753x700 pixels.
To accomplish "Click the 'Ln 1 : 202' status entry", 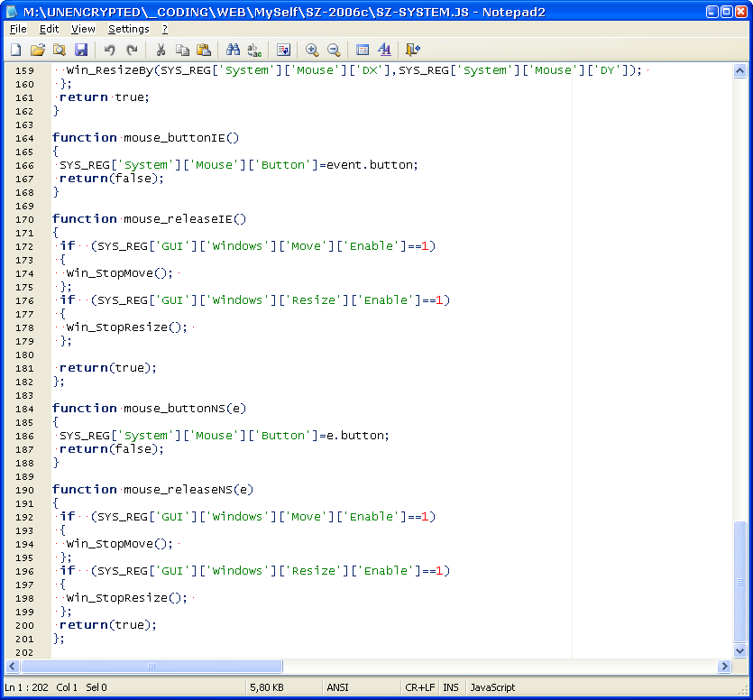I will tap(26, 687).
